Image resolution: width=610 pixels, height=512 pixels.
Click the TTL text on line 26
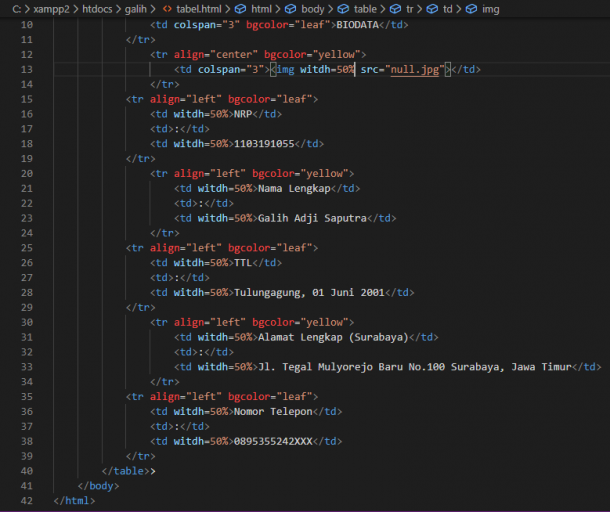click(x=243, y=263)
